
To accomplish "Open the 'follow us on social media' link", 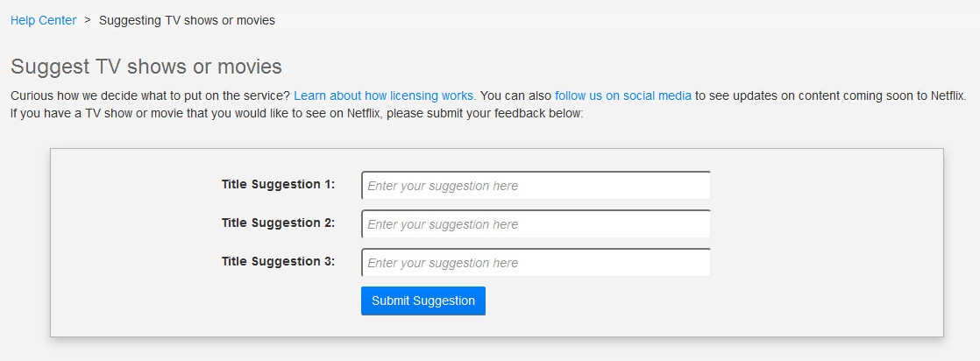I will coord(623,96).
